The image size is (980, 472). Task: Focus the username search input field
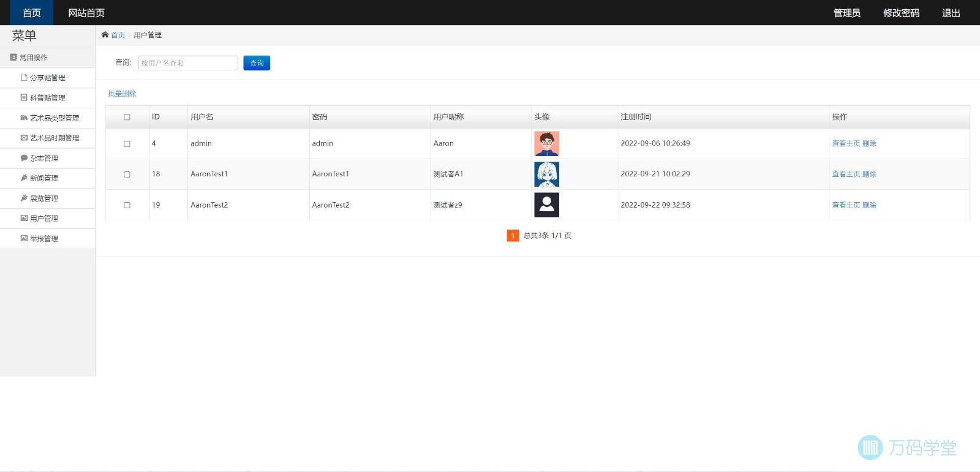tap(188, 63)
